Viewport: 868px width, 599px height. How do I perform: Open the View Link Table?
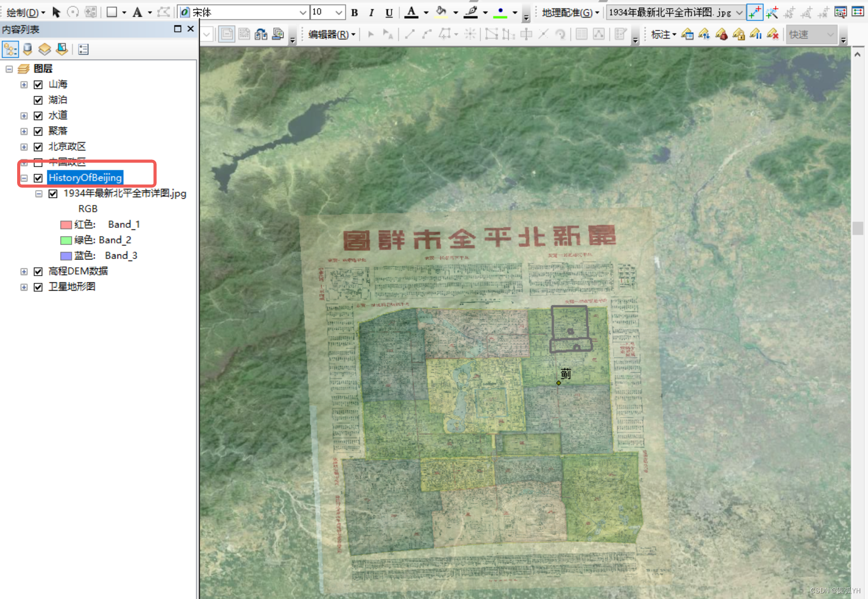858,12
